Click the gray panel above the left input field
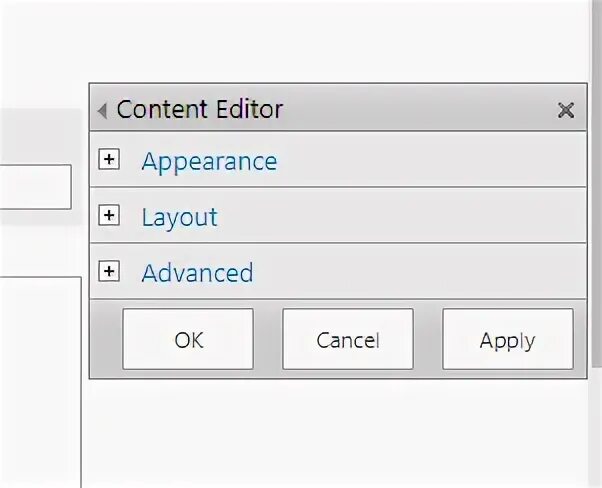Viewport: 602px width, 488px height. coord(40,135)
